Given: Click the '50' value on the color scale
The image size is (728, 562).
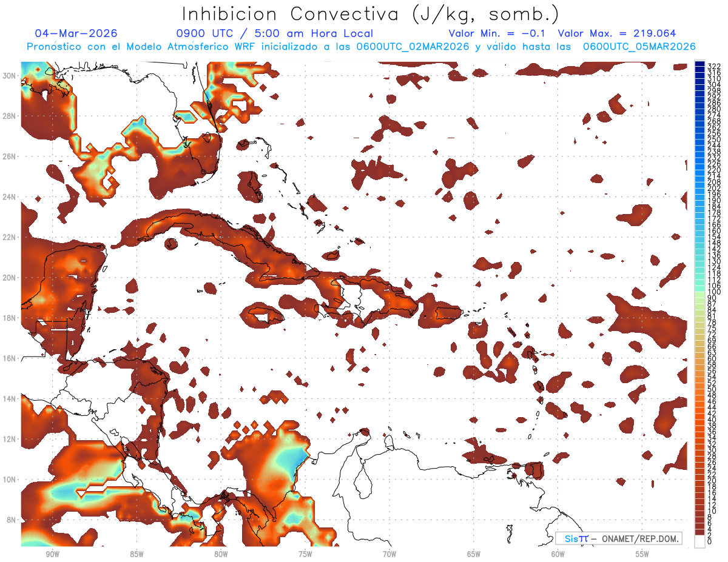Looking at the screenshot, I should click(712, 389).
